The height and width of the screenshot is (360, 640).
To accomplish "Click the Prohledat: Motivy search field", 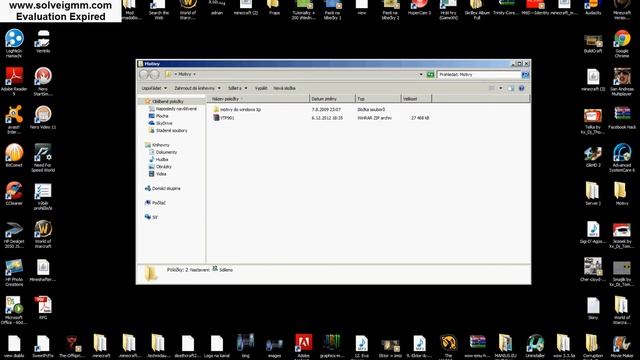I will tap(479, 75).
